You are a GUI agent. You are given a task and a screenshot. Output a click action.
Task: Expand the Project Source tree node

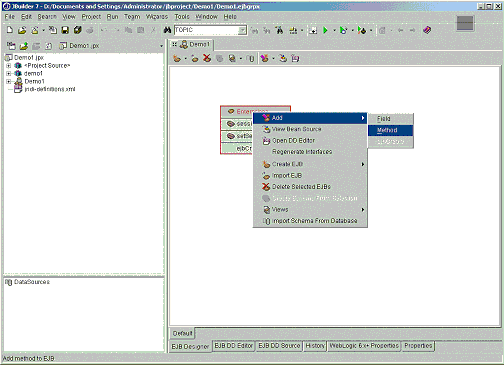click(x=9, y=66)
